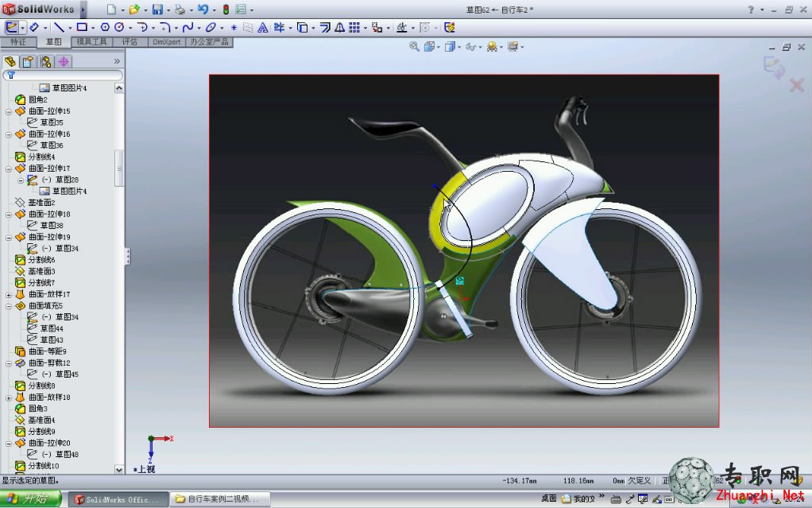This screenshot has height=508, width=812.
Task: Select the Ellipse sketch tool
Action: pyautogui.click(x=211, y=28)
